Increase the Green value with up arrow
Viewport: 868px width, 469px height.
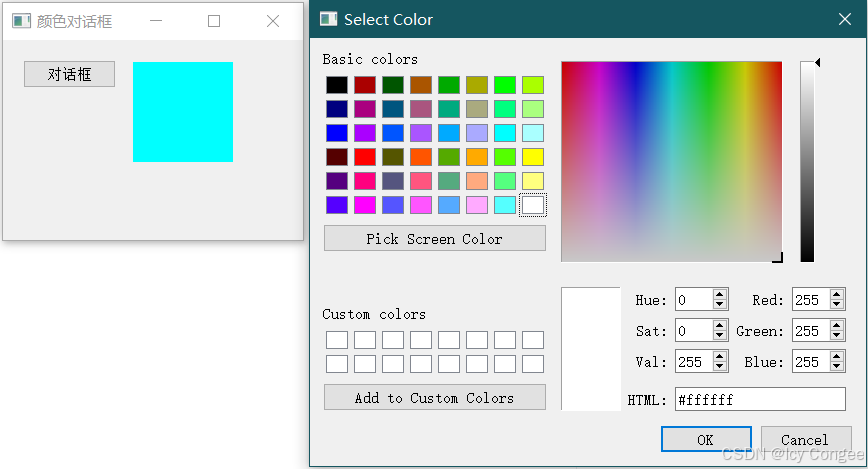coord(836,326)
